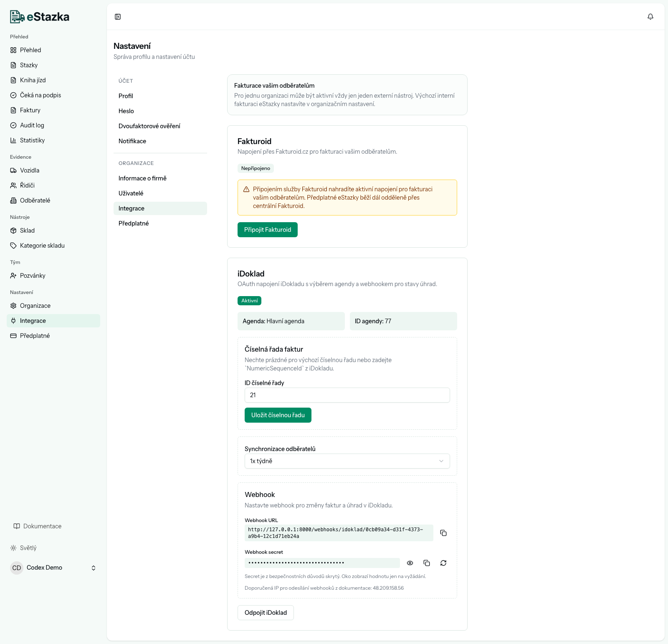View Statistiky page

click(53, 140)
